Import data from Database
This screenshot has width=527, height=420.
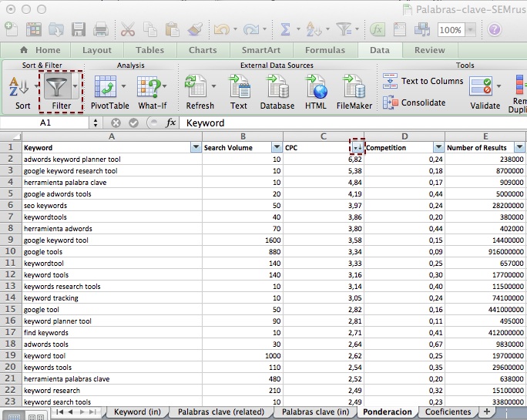pos(277,92)
